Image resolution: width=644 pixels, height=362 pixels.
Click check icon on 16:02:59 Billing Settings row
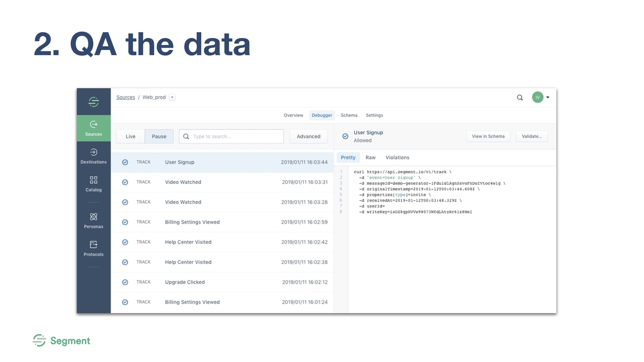(x=125, y=222)
